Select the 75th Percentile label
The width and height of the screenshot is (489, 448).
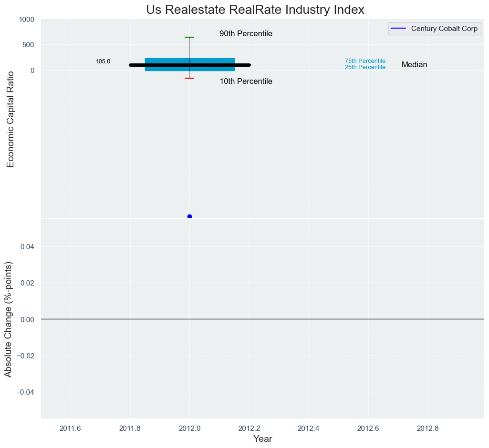click(365, 61)
